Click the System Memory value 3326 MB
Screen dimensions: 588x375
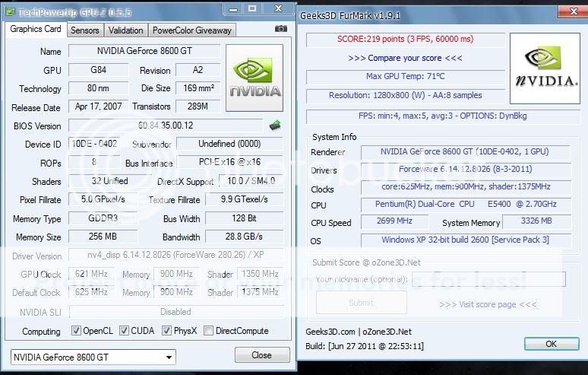[x=536, y=221]
